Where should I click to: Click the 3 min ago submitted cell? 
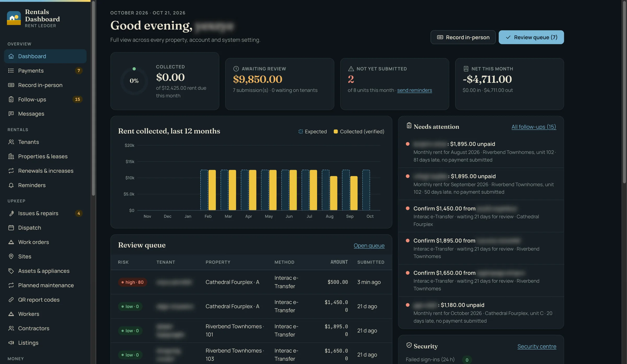point(369,282)
